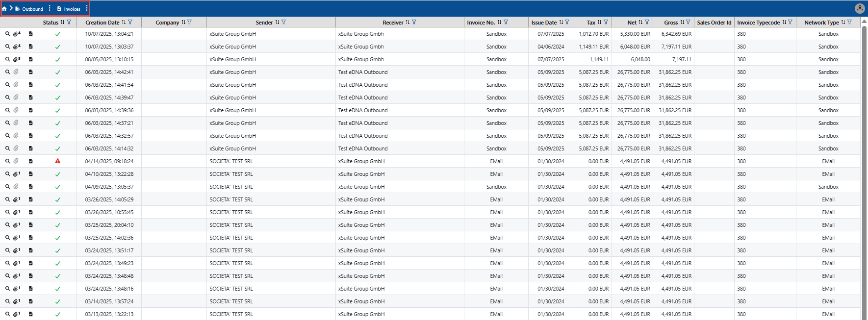Select the Outbound breadcrumb item

pyautogui.click(x=32, y=9)
